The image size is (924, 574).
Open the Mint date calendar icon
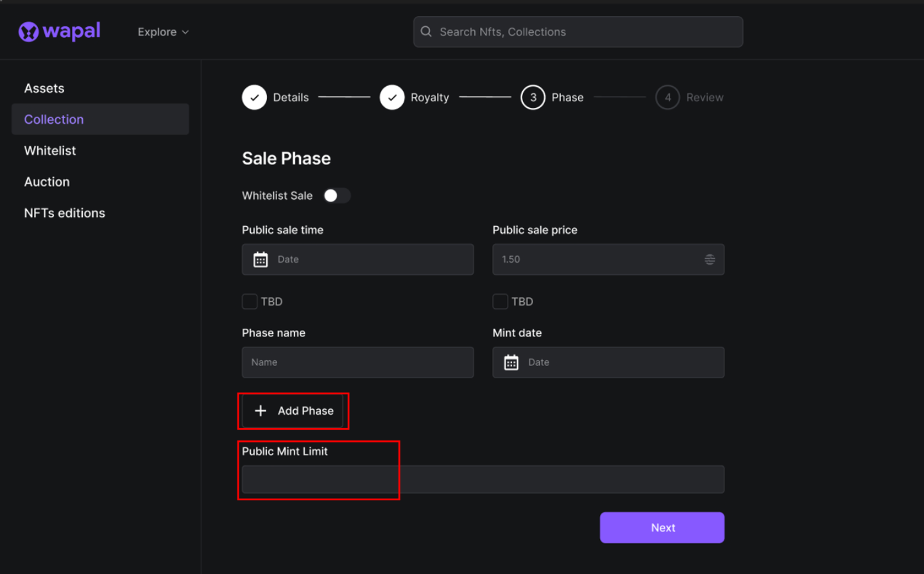pos(511,363)
